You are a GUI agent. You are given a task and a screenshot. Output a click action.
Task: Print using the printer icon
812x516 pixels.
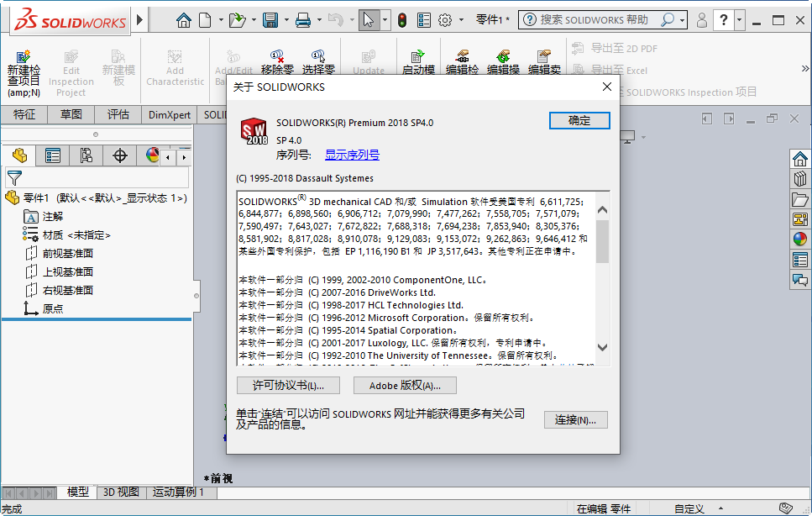pyautogui.click(x=303, y=20)
